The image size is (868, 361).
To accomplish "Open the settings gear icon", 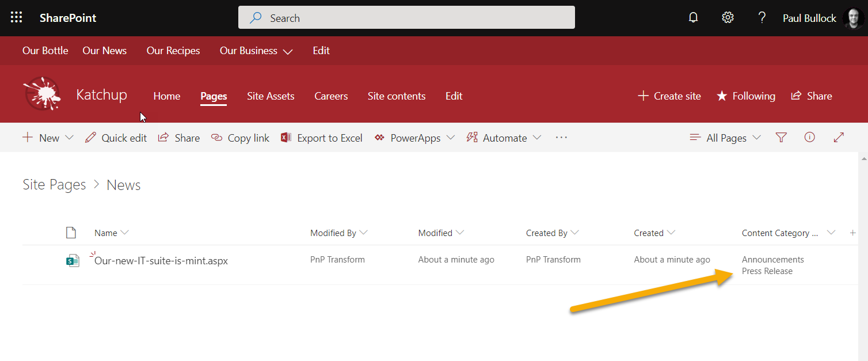I will click(x=728, y=18).
